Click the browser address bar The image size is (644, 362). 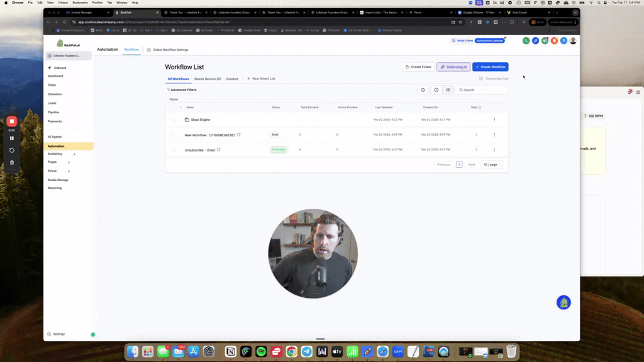point(258,22)
